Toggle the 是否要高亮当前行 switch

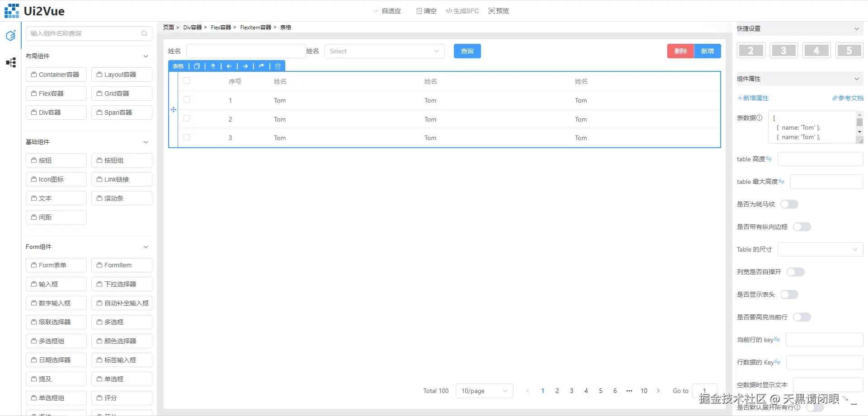point(802,317)
